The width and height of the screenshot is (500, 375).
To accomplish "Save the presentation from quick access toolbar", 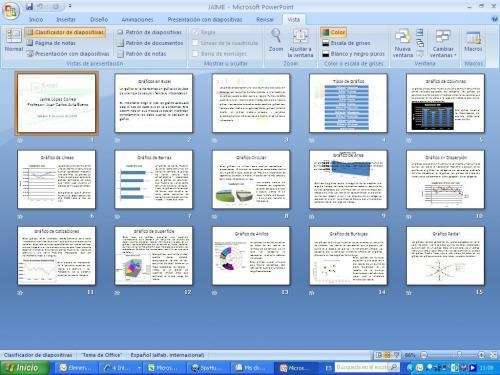I will click(x=29, y=6).
